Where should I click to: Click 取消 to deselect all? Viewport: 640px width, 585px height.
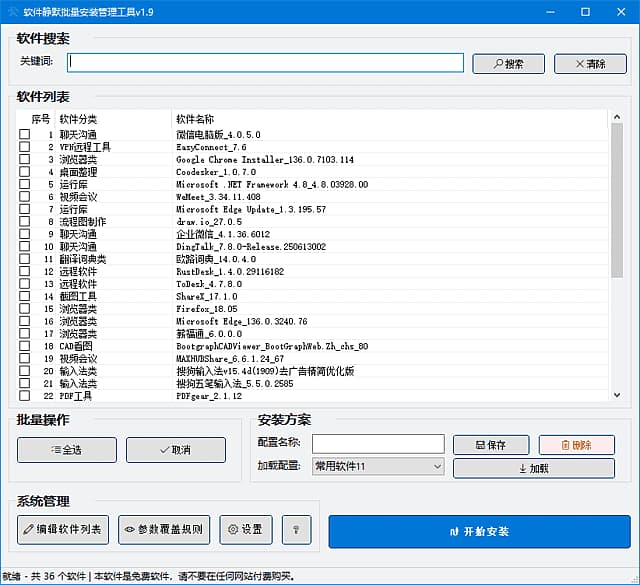(175, 450)
